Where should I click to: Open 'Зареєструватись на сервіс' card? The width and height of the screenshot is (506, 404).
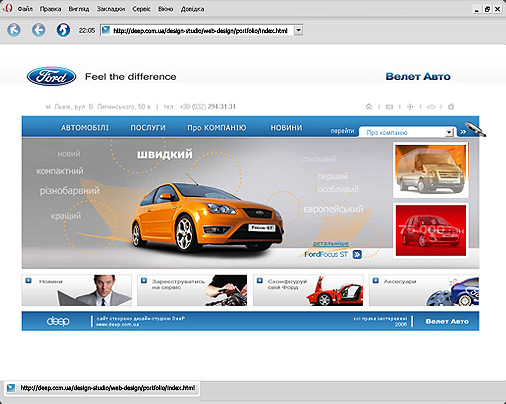pyautogui.click(x=192, y=290)
